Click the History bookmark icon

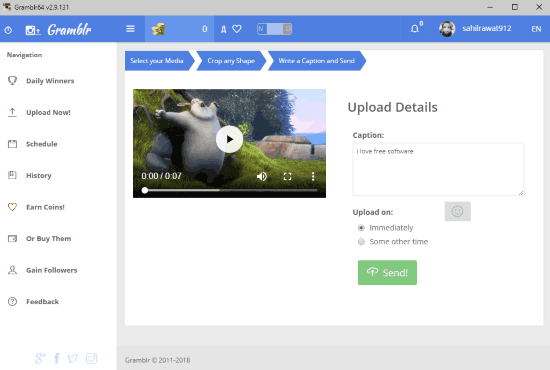point(12,175)
